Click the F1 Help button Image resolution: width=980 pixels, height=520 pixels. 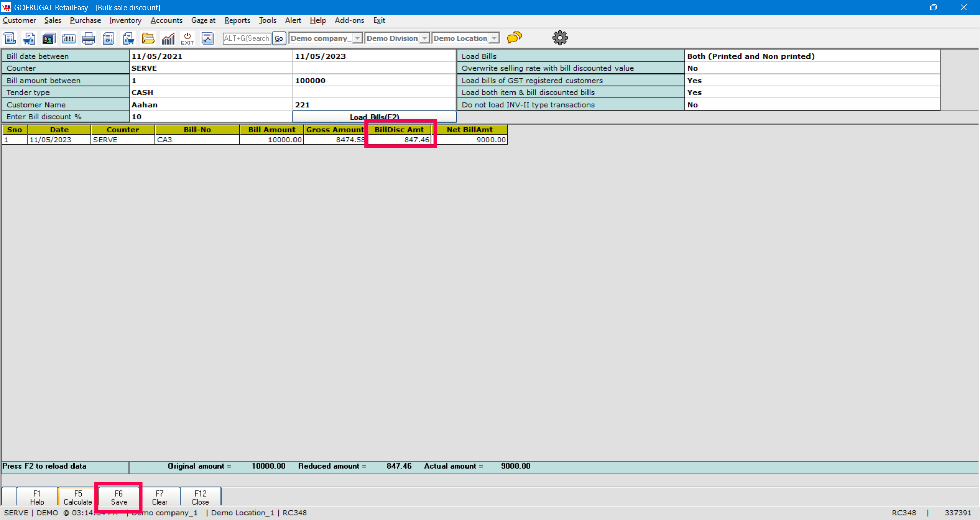(37, 498)
